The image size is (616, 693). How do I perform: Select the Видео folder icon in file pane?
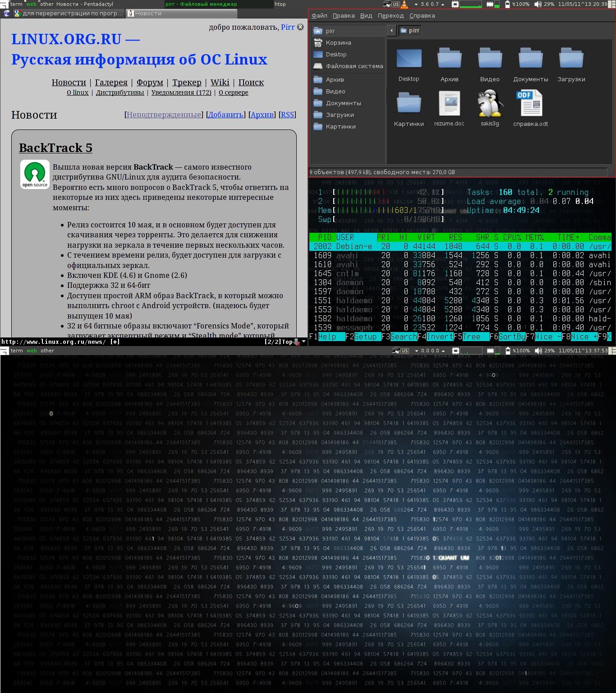[490, 59]
